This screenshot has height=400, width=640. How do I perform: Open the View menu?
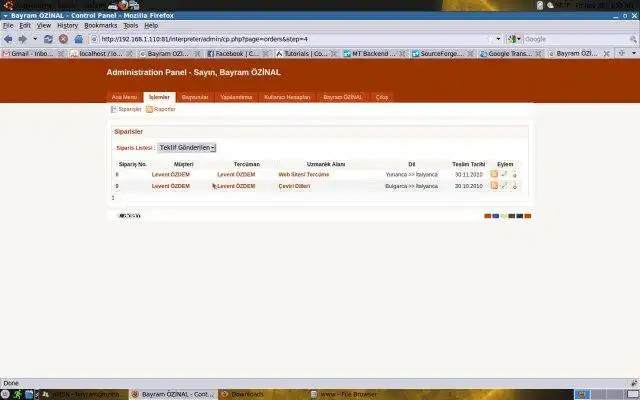pos(44,25)
